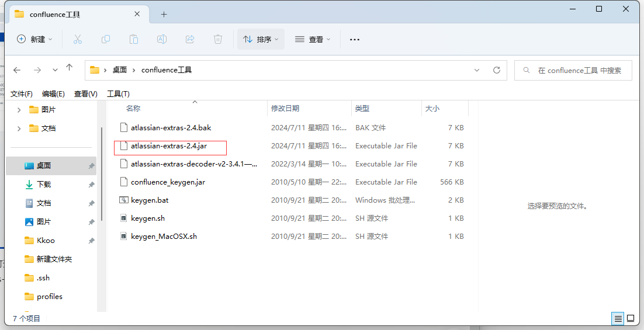Click the Copy icon in toolbar
This screenshot has width=644, height=330.
click(x=106, y=39)
